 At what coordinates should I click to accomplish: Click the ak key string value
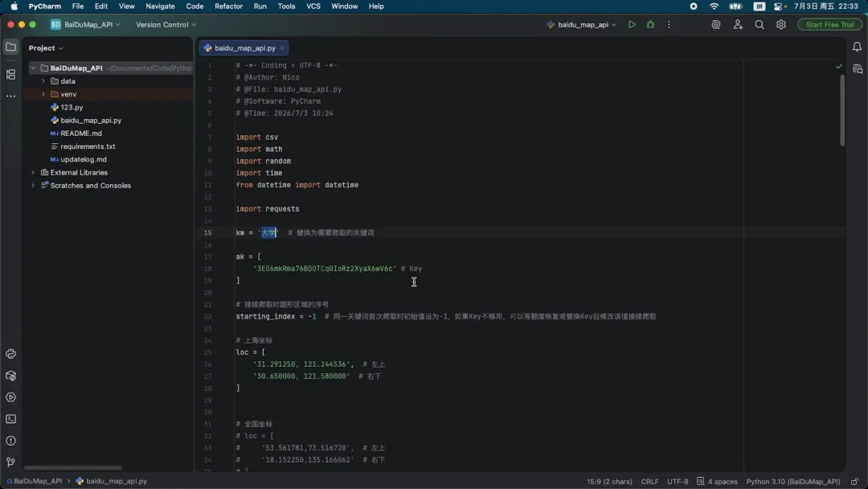(325, 269)
